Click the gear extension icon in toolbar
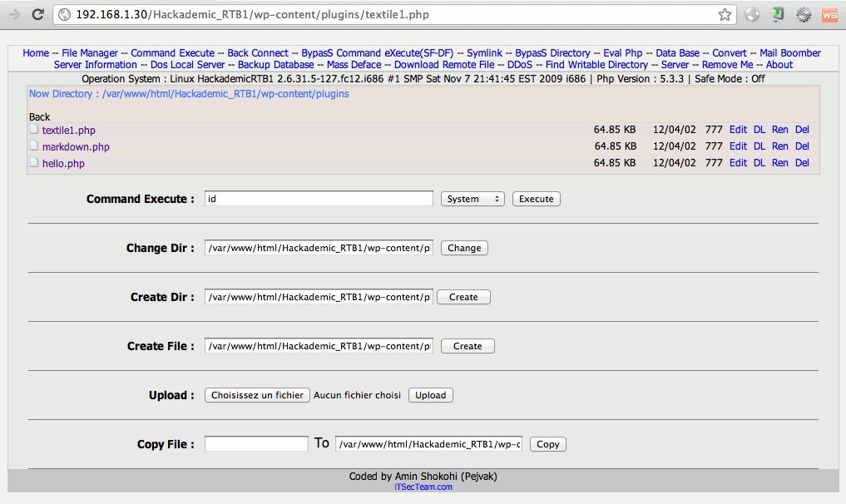The image size is (846, 504). coord(804,14)
